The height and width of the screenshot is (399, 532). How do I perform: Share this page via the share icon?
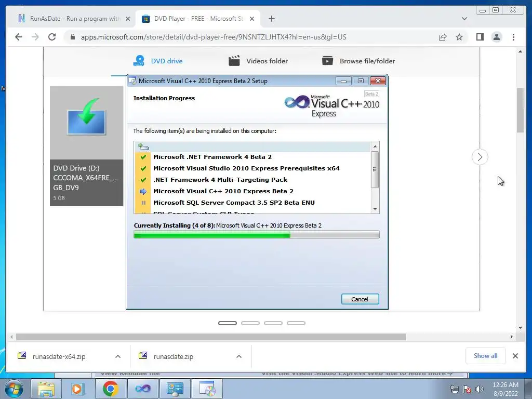pyautogui.click(x=443, y=37)
